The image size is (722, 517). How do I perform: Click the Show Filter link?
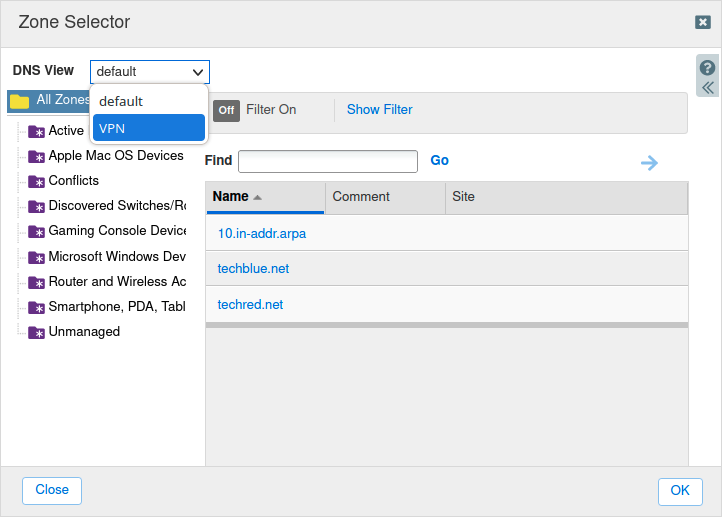click(379, 110)
